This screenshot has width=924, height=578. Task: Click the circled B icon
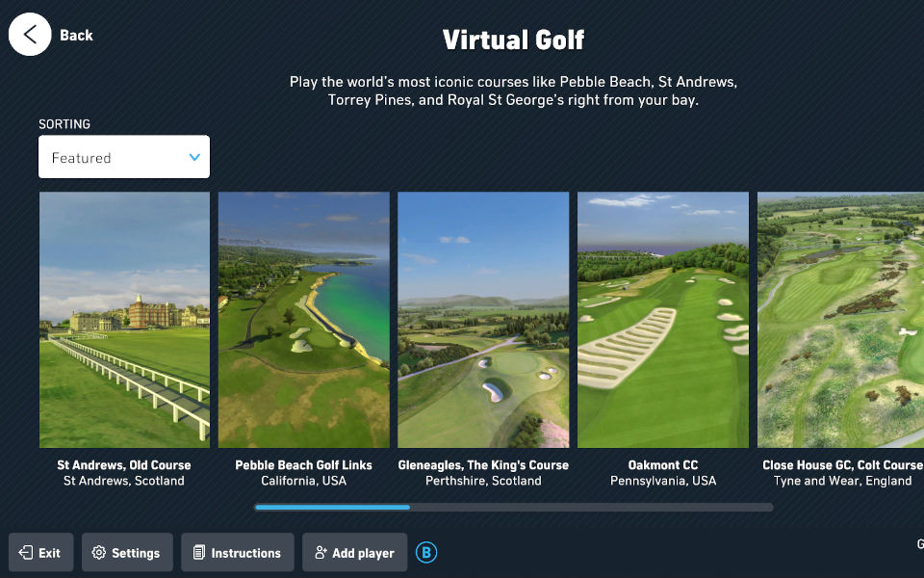pos(426,553)
